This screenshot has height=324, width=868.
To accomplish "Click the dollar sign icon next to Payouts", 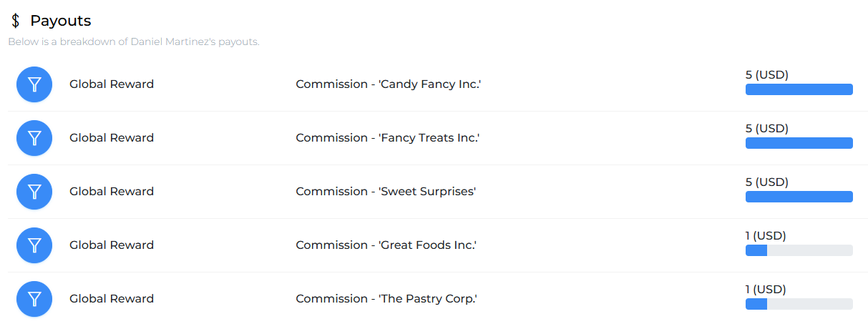I will coord(16,21).
